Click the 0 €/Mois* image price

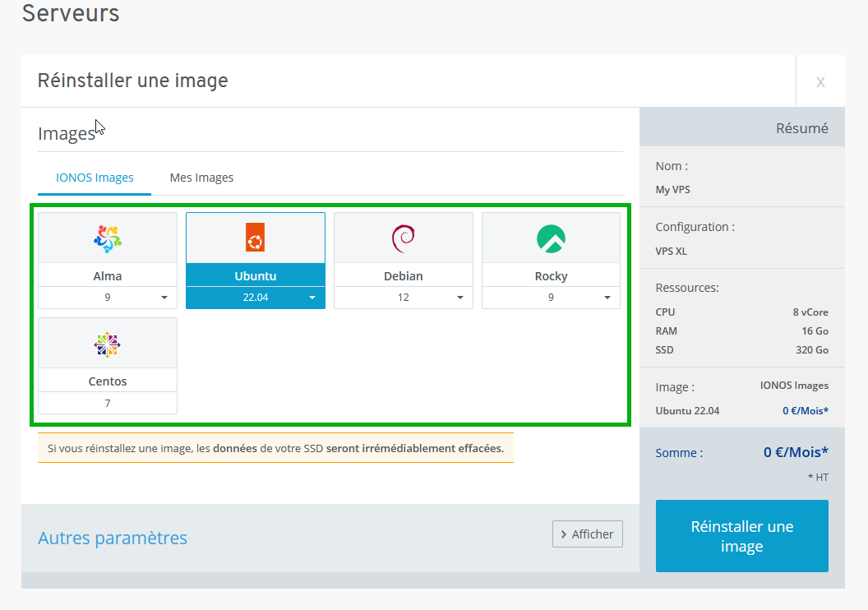806,411
